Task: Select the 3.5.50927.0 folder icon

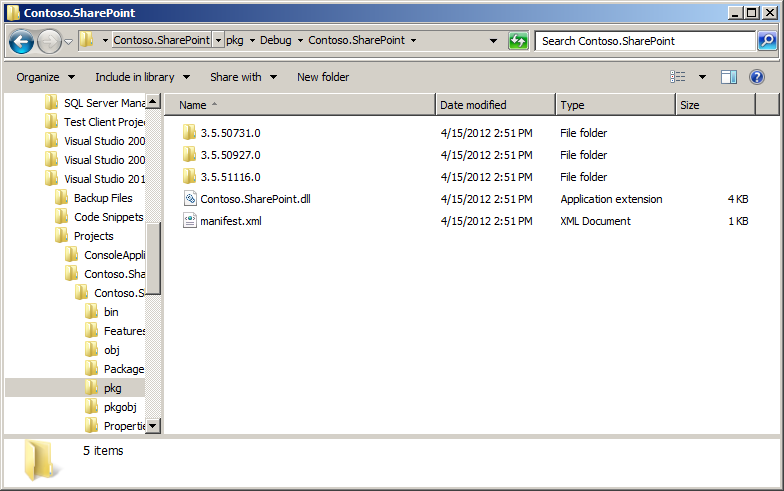Action: (189, 154)
